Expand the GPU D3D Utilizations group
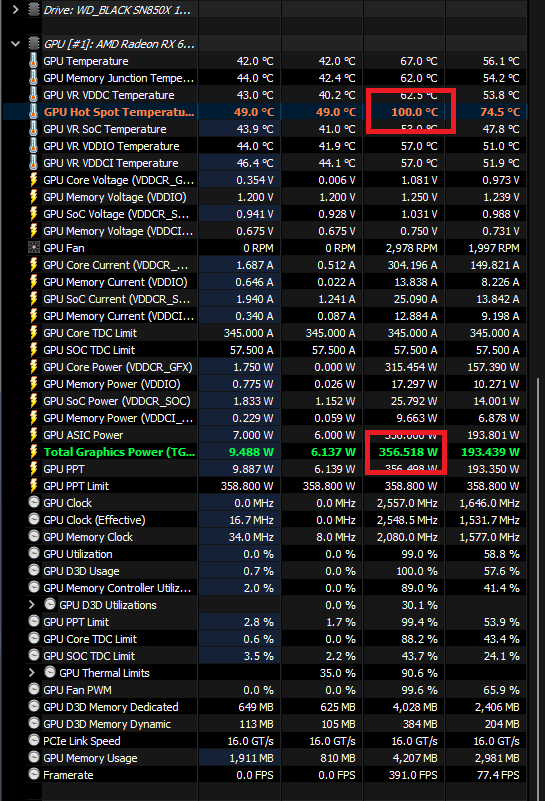The height and width of the screenshot is (801, 545). tap(32, 605)
